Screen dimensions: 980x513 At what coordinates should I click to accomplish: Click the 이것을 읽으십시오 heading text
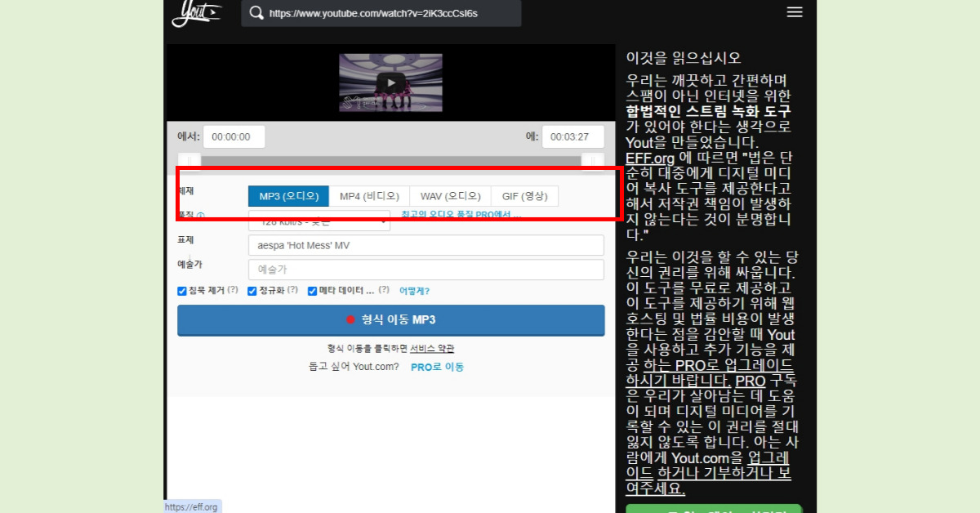coord(684,58)
